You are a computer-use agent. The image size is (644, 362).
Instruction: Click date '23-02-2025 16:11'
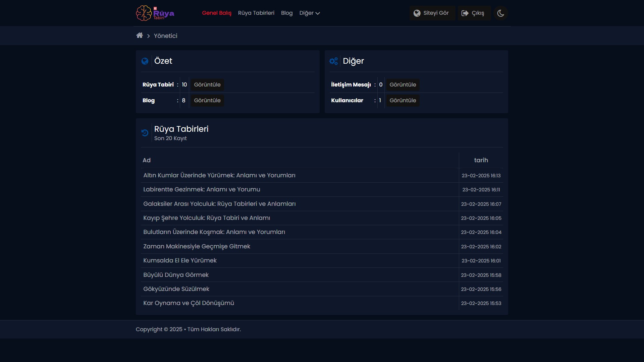click(x=481, y=190)
